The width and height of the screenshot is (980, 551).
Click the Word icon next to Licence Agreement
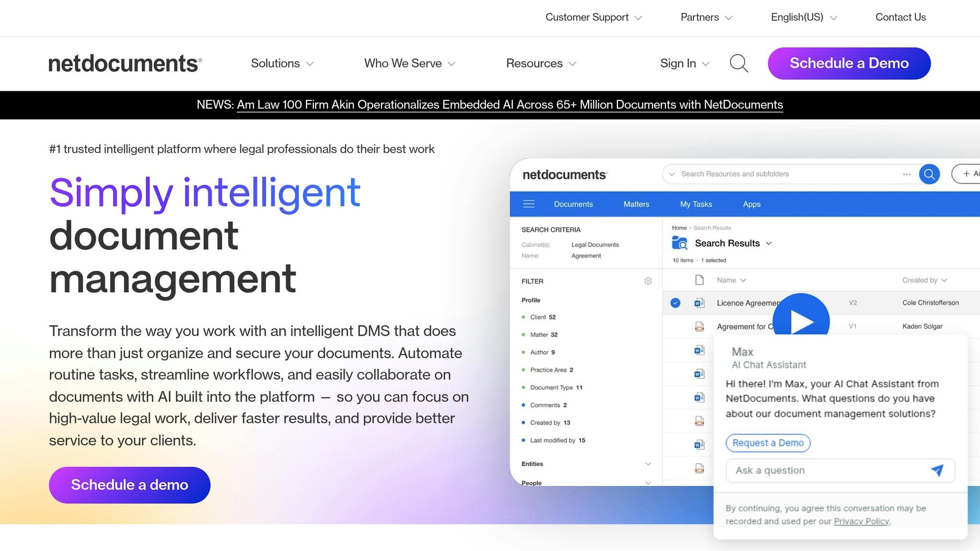[699, 303]
